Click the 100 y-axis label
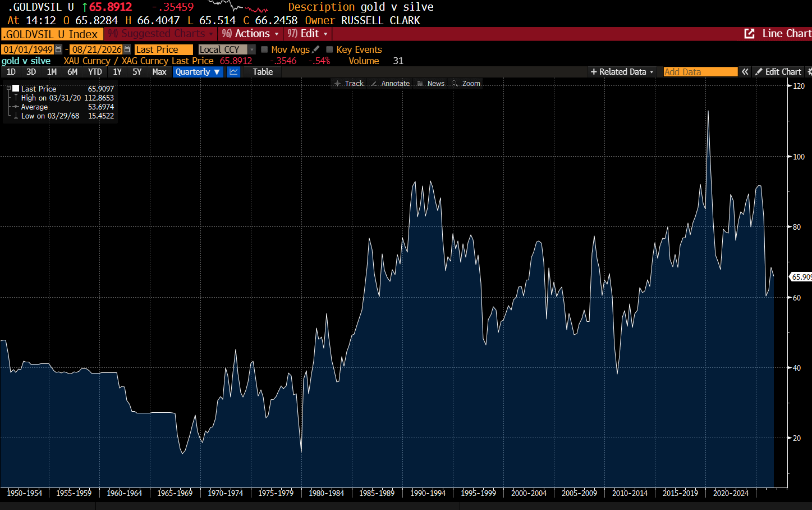Screen dimensions: 812x510 [799, 157]
